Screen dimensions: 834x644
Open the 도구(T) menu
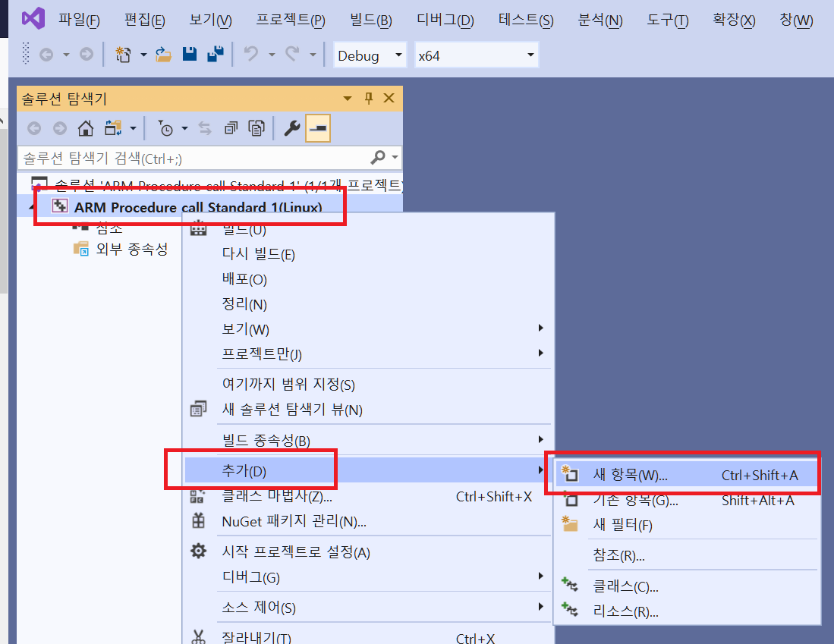point(668,20)
